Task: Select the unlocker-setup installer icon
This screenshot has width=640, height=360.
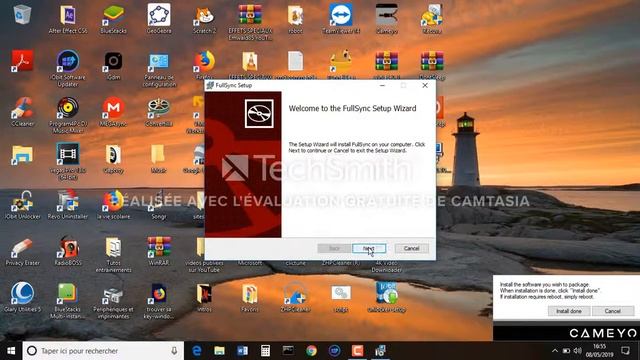Action: click(387, 298)
